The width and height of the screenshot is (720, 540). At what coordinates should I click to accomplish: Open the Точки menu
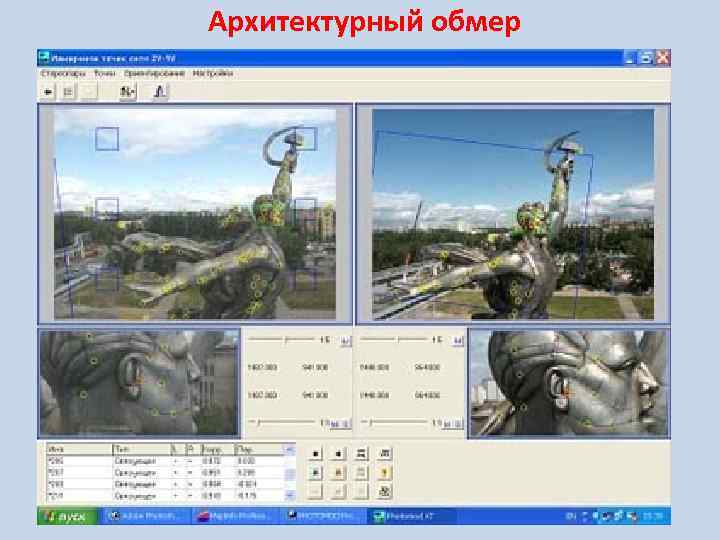tap(105, 73)
